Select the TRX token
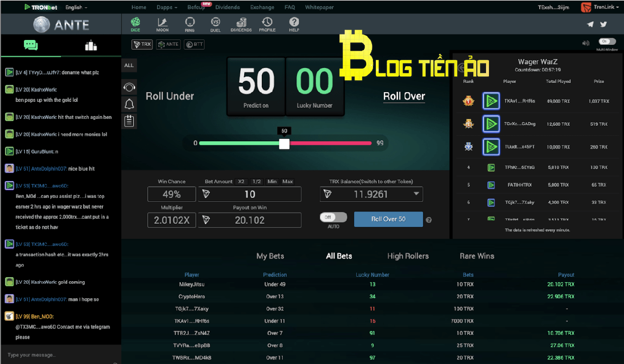 [x=142, y=44]
